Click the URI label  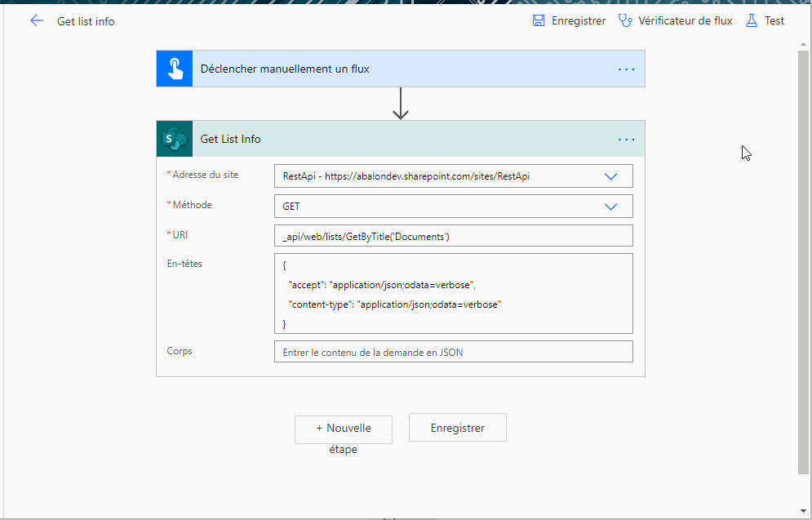click(x=180, y=234)
